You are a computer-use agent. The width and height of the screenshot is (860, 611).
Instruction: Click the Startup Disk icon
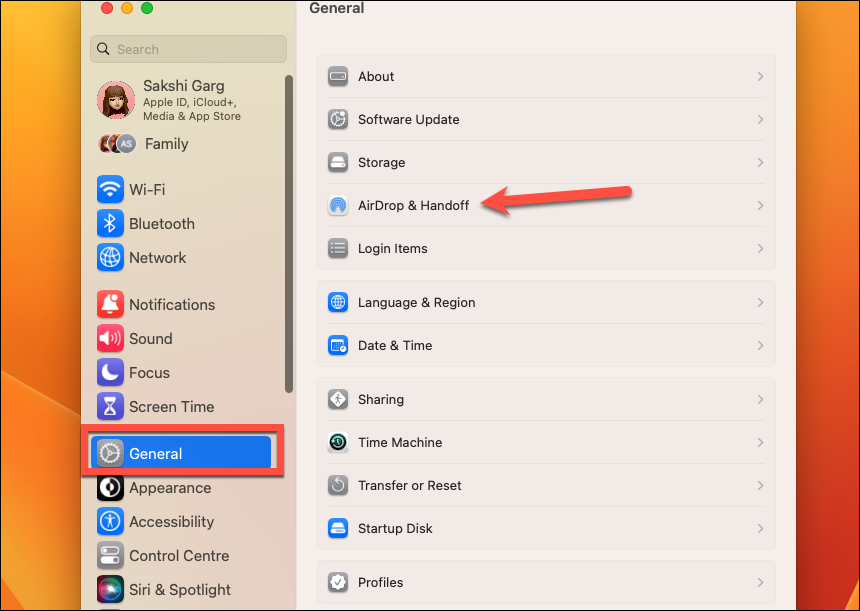pos(338,528)
